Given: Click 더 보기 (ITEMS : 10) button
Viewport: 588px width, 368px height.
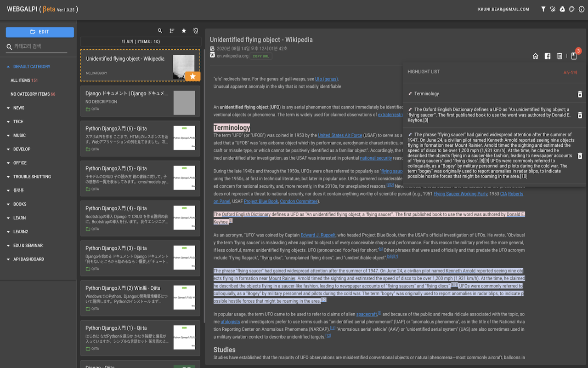Looking at the screenshot, I should (141, 41).
